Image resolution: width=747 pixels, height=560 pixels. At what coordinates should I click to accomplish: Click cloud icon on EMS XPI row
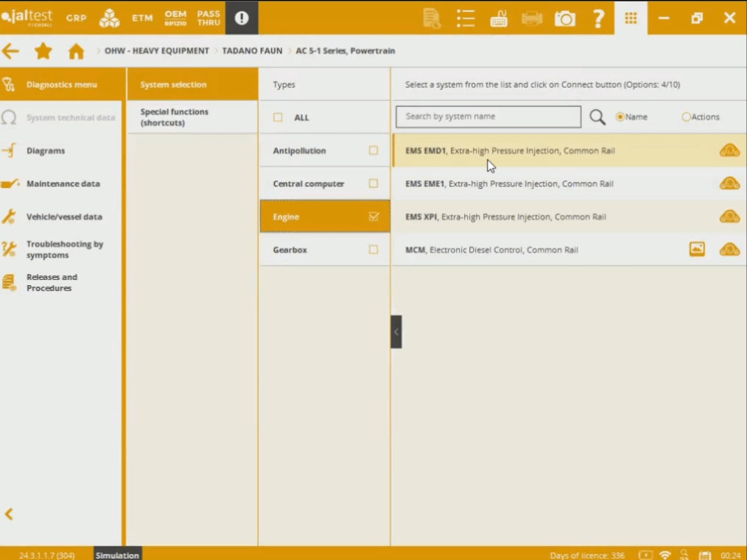(729, 217)
